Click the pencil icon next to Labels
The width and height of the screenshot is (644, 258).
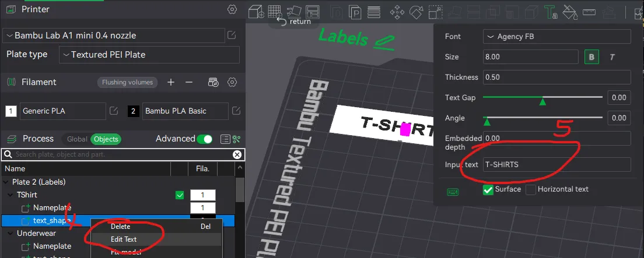tap(384, 43)
